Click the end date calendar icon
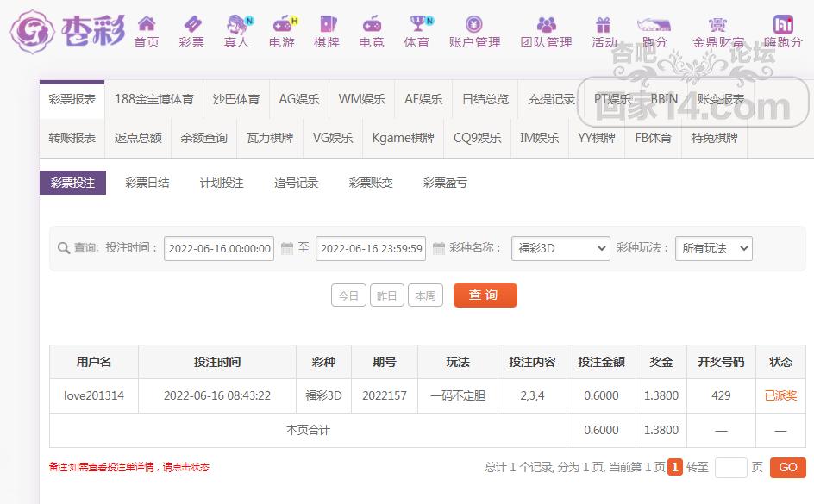This screenshot has width=814, height=504. pos(439,248)
